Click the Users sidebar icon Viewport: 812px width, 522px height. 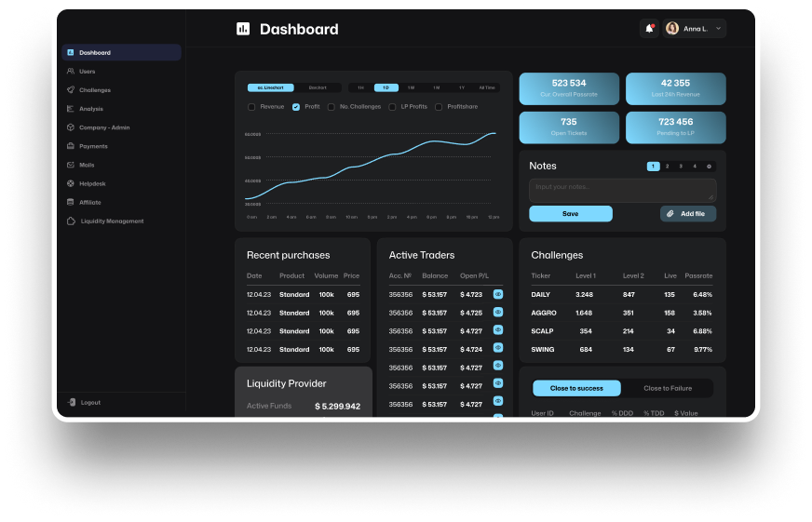click(71, 72)
